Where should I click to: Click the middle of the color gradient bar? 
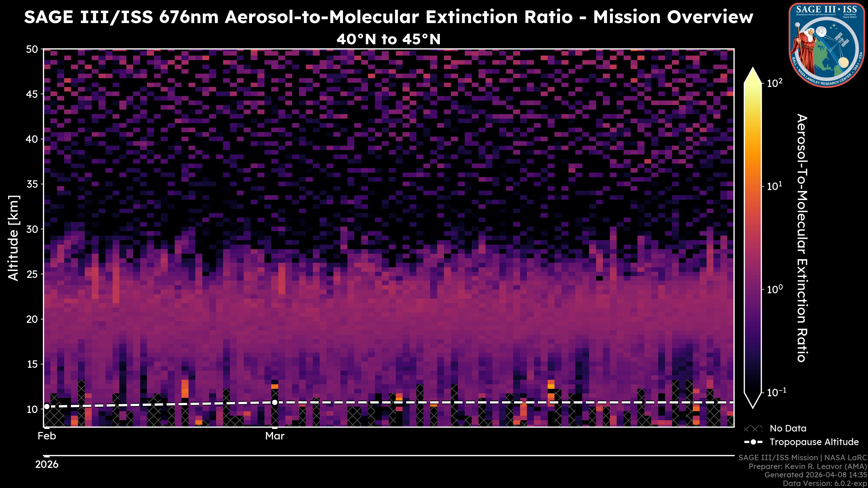coord(753,237)
